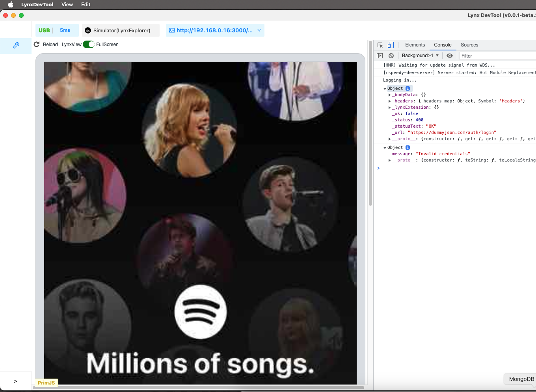Viewport: 536px width, 392px height.
Task: Click the console prompt arrow
Action: coord(378,168)
